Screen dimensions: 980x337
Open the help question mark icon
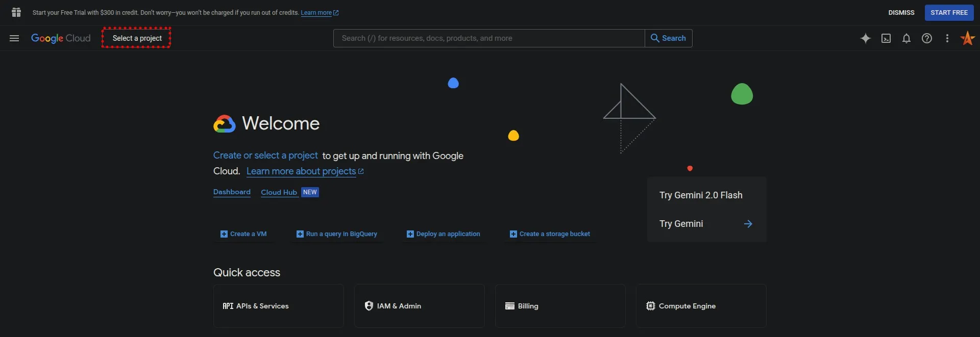927,38
